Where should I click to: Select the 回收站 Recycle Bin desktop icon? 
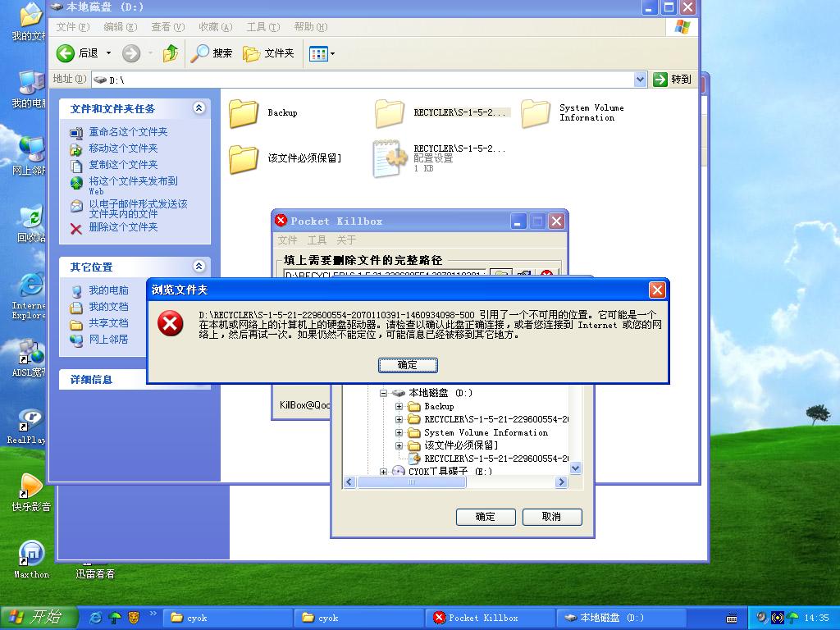pos(31,224)
